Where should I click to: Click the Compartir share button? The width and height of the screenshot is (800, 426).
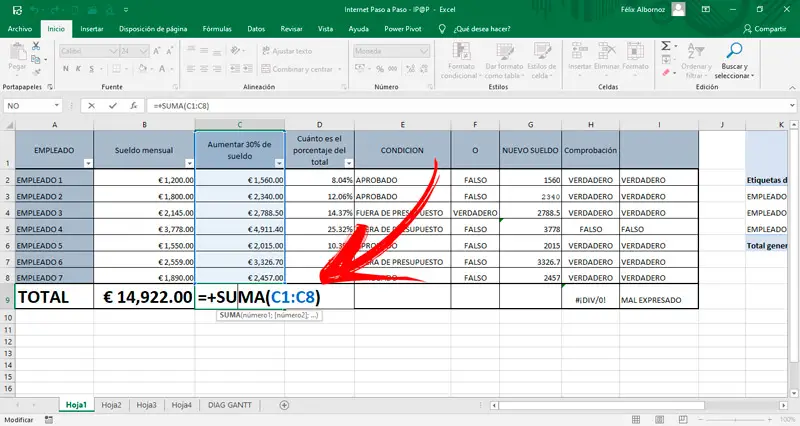(x=765, y=29)
